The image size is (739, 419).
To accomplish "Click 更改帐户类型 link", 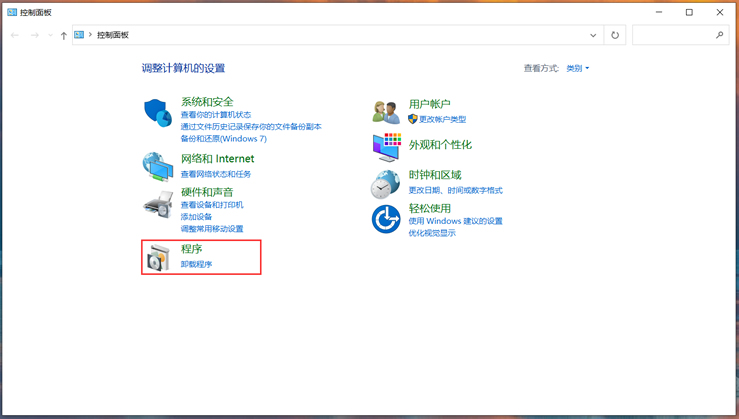I will pyautogui.click(x=443, y=119).
